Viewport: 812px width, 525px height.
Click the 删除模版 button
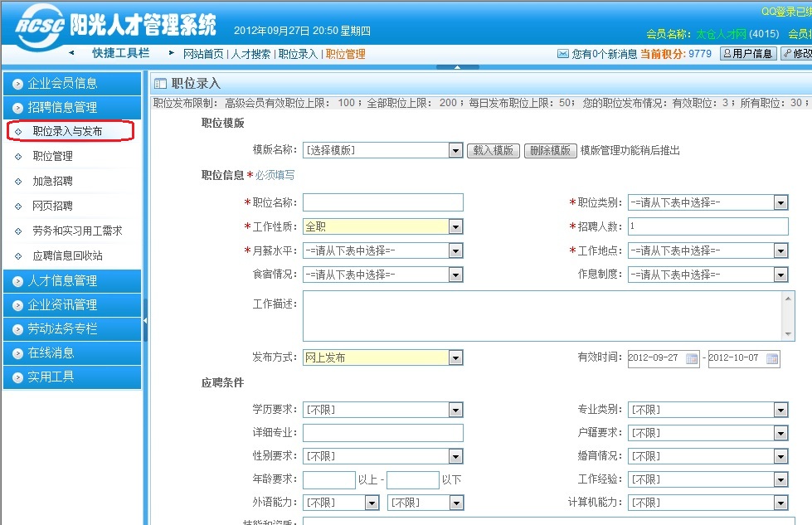tap(551, 151)
